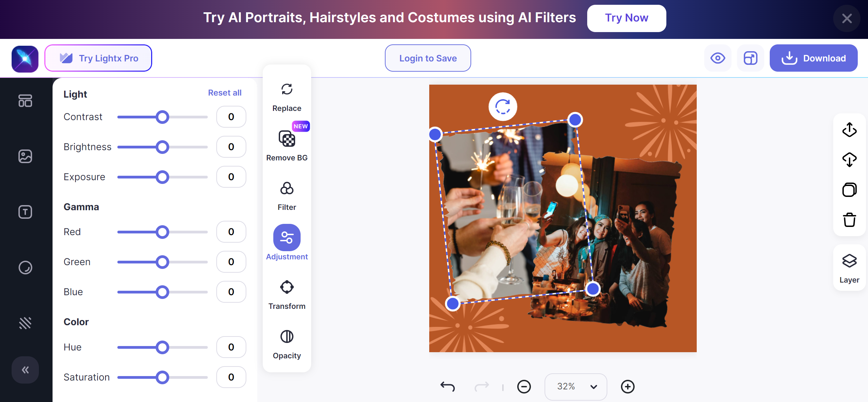Open the 32% zoom level dropdown
This screenshot has height=402, width=868.
576,386
